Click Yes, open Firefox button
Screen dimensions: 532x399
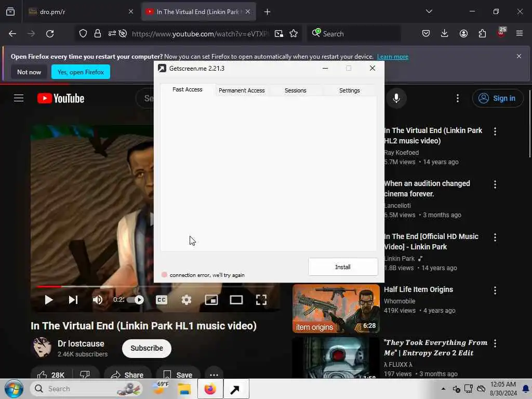pos(81,72)
